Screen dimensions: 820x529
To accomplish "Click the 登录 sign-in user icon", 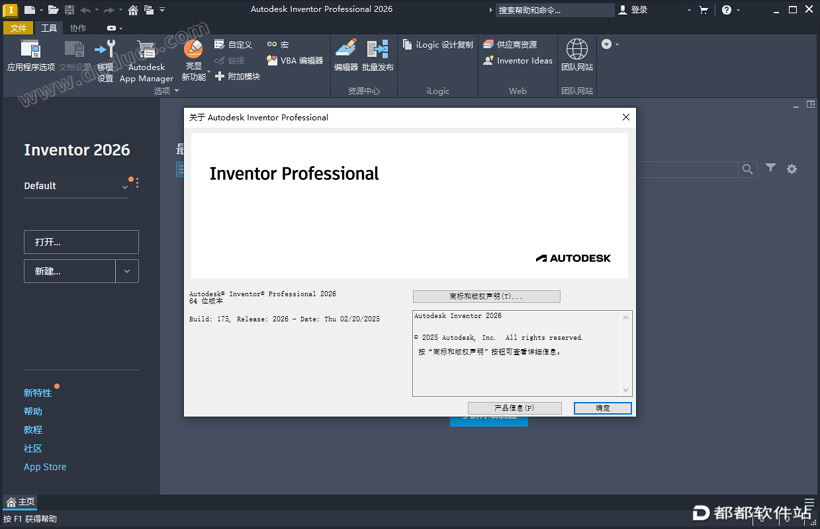I will 623,10.
